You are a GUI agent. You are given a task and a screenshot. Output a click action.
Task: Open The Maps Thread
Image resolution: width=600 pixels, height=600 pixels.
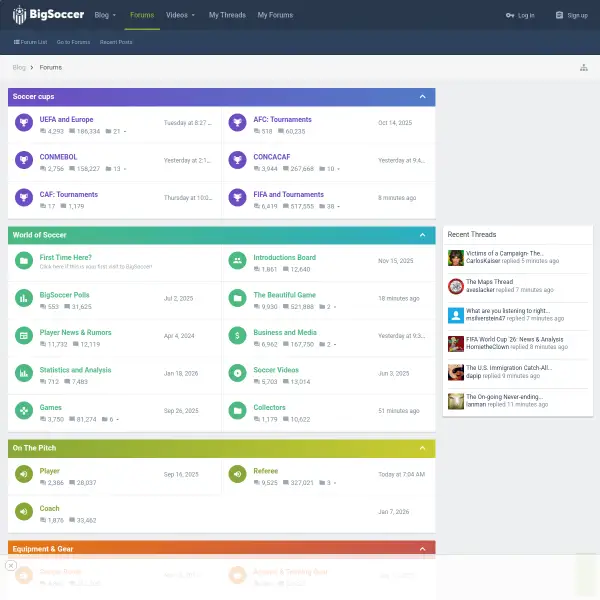coord(489,282)
